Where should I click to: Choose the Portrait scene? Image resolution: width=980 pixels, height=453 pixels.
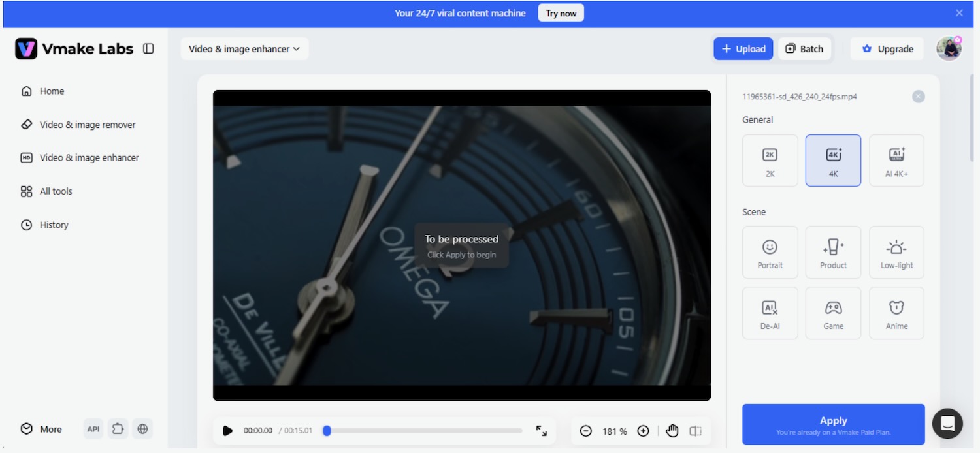pyautogui.click(x=770, y=252)
